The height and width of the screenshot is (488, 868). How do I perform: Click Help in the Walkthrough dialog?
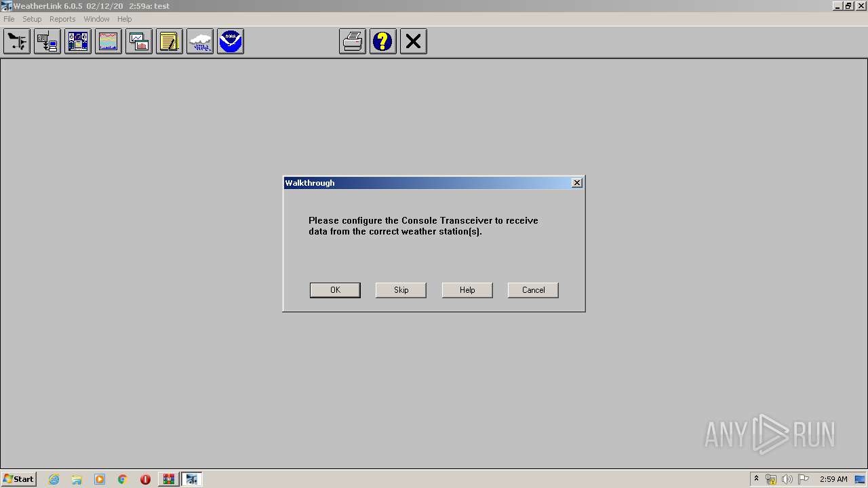[x=467, y=290]
